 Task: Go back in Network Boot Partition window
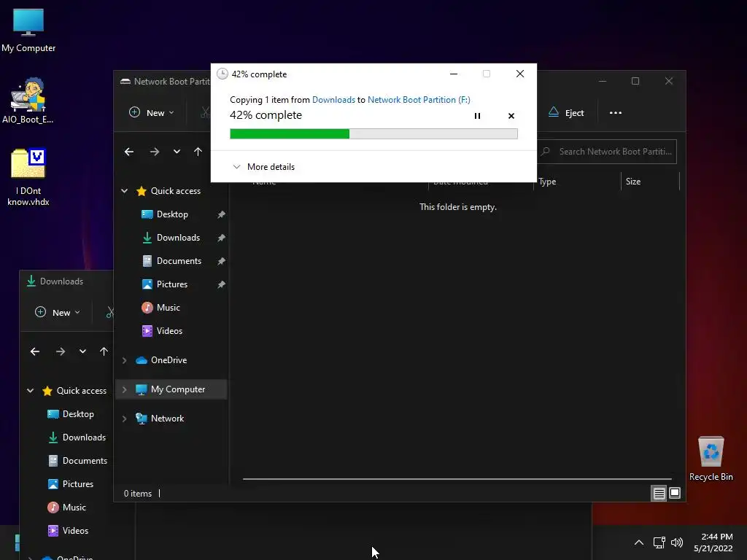(129, 152)
